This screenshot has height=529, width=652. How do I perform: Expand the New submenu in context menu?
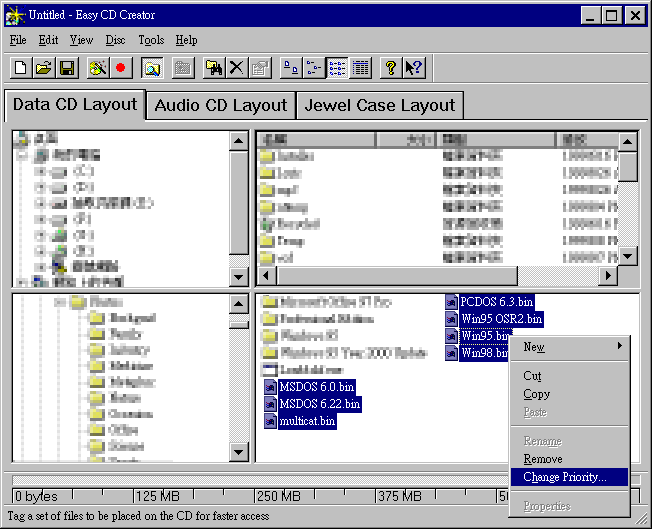coord(569,347)
